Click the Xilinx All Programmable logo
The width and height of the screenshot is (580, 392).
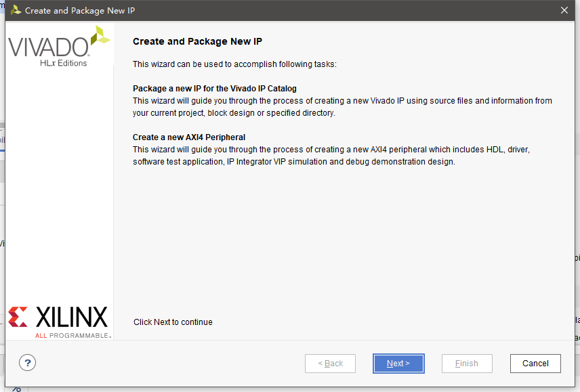click(59, 322)
